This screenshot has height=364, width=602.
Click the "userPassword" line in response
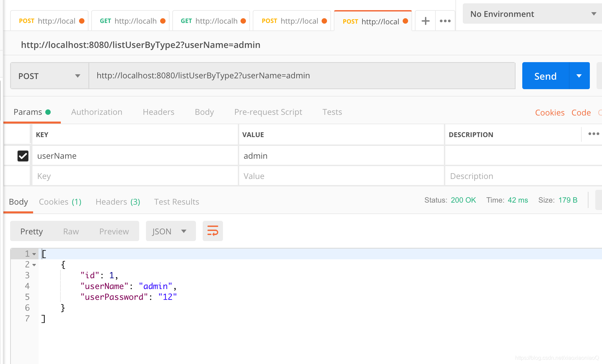point(128,297)
